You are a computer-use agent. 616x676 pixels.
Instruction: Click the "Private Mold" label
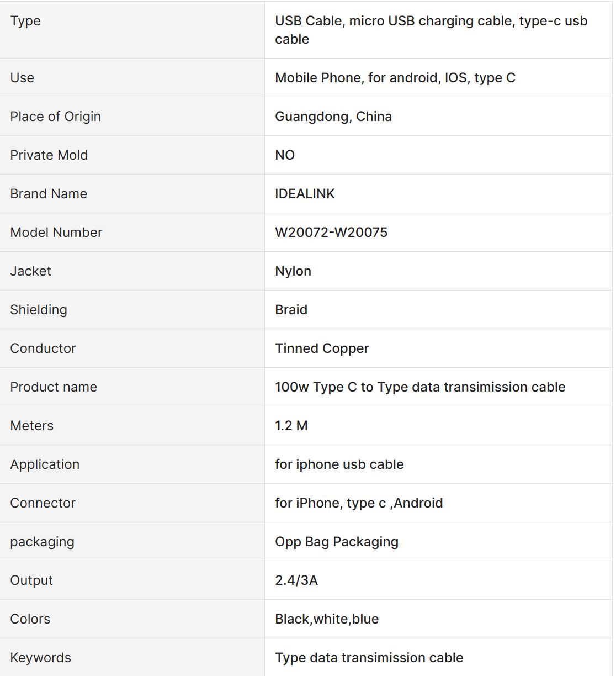point(49,155)
